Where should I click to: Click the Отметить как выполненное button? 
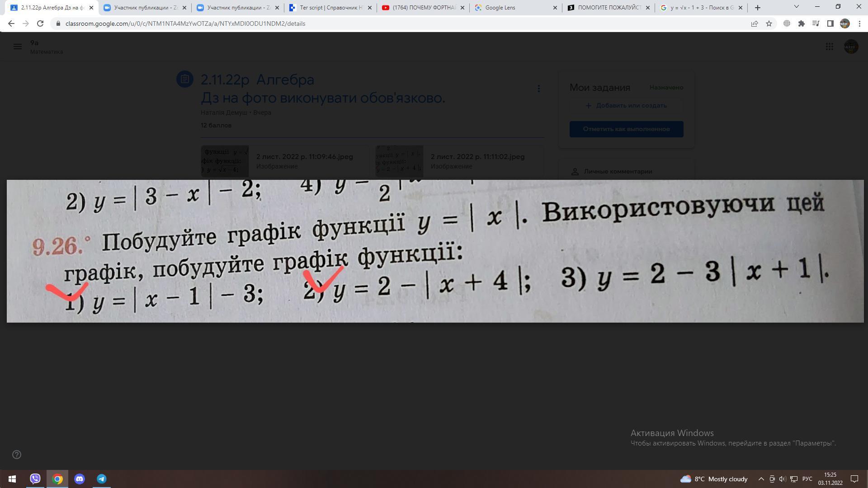[626, 129]
